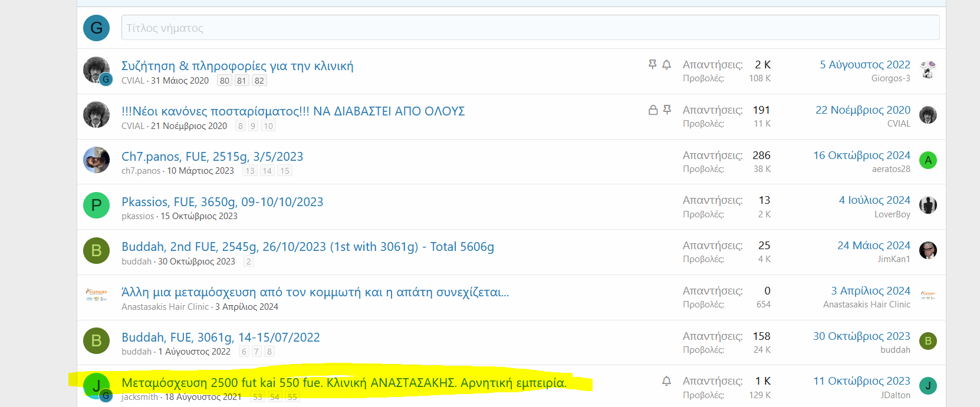Open the ch7.panos thread starter avatar
The width and height of the screenshot is (980, 407).
click(x=96, y=160)
